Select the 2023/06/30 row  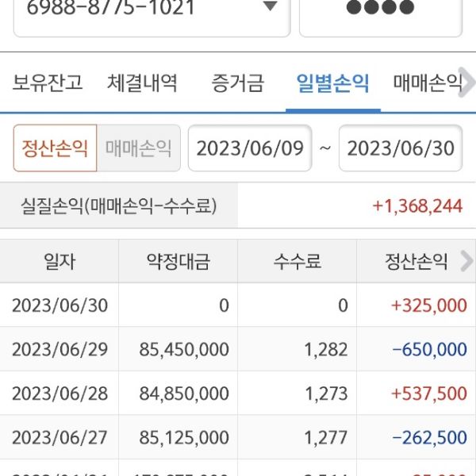pos(59,305)
